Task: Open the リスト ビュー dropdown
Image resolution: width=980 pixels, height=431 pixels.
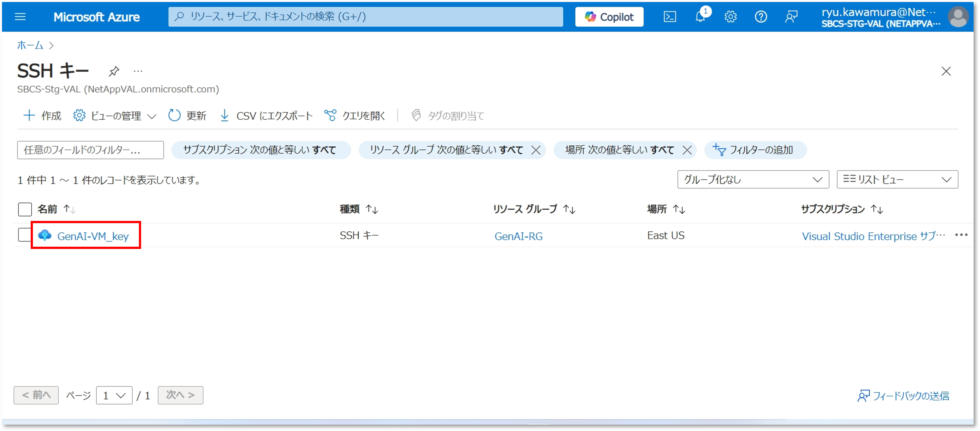Action: [897, 179]
